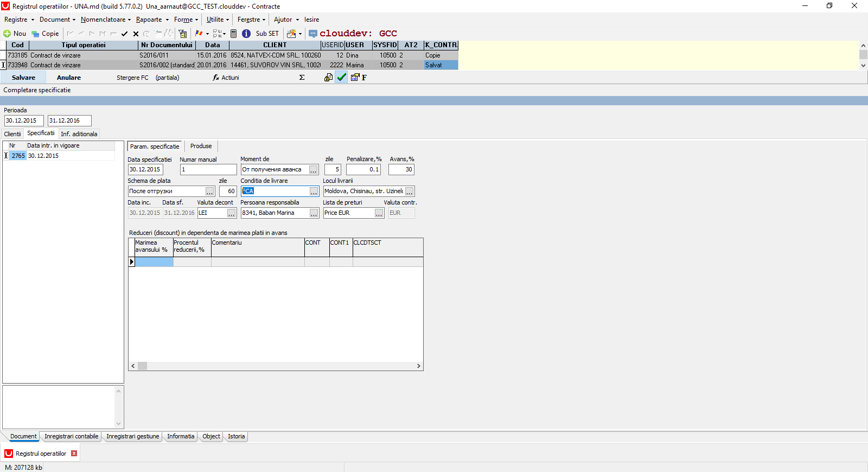Click the Actiuni function icon
The height and width of the screenshot is (472, 868).
point(216,78)
